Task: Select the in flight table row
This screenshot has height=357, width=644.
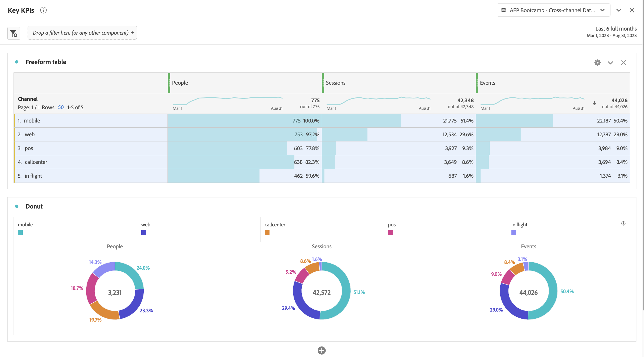Action: tap(322, 176)
